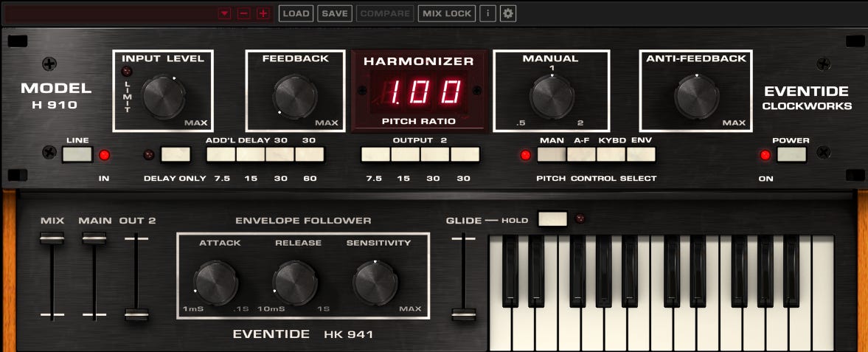Viewport: 868px width, 352px height.
Task: Click the HARMONIZER pitch ratio display
Action: 419,92
